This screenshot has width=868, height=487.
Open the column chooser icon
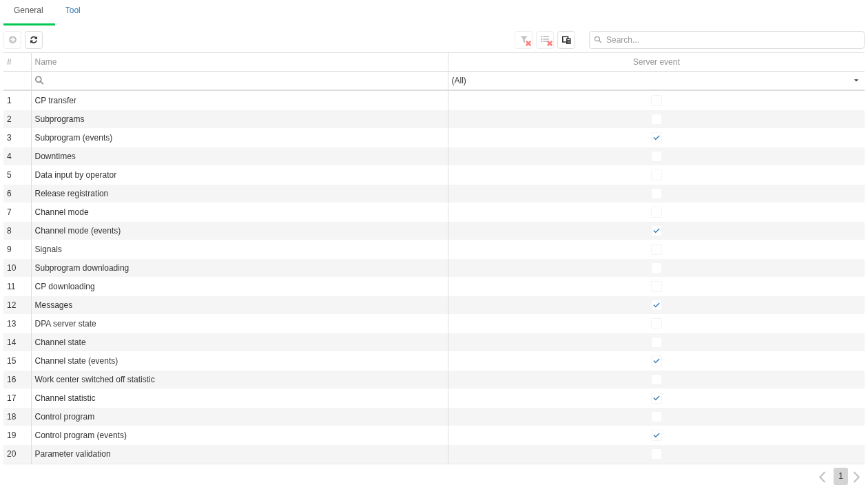click(566, 40)
